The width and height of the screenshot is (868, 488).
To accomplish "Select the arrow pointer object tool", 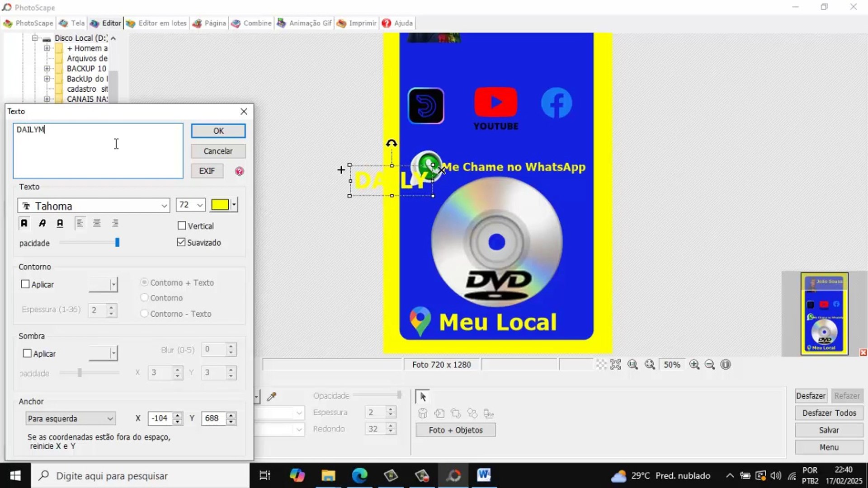I will [x=423, y=397].
